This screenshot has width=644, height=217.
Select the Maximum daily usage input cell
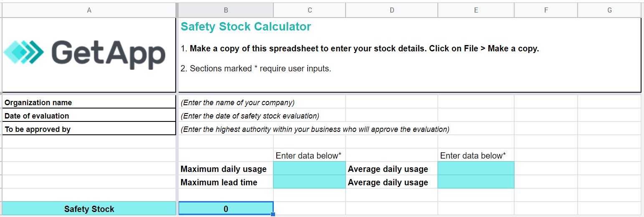point(309,169)
